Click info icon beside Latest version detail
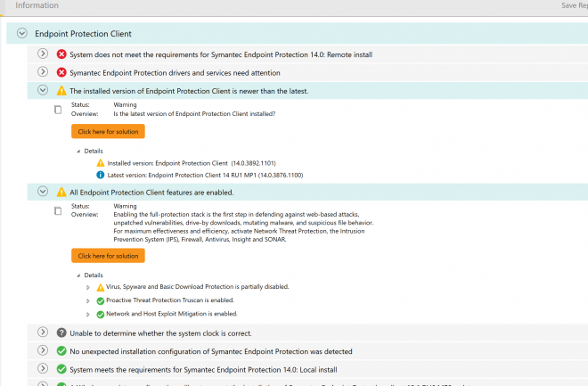 pos(101,175)
